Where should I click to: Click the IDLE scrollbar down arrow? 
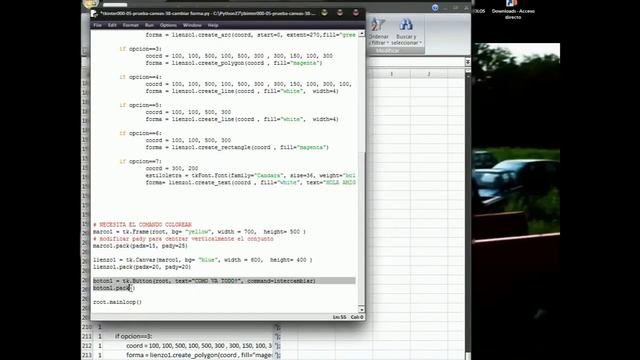coord(361,309)
